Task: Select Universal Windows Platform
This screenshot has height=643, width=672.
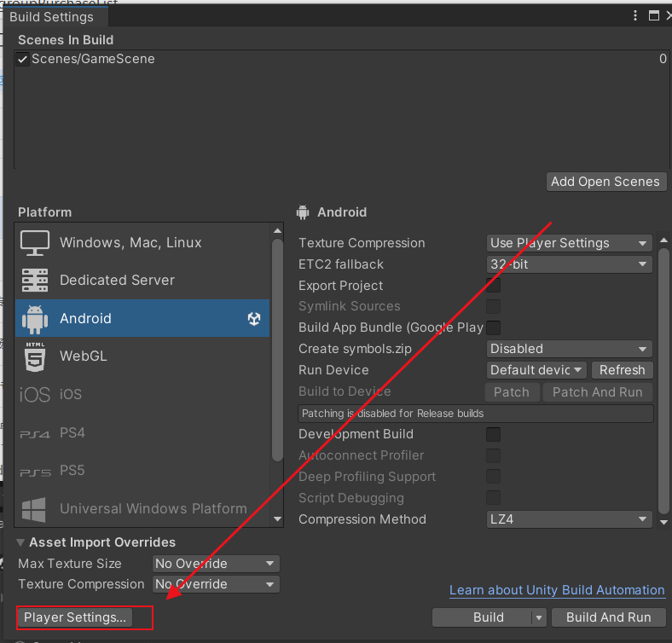Action: pos(142,509)
